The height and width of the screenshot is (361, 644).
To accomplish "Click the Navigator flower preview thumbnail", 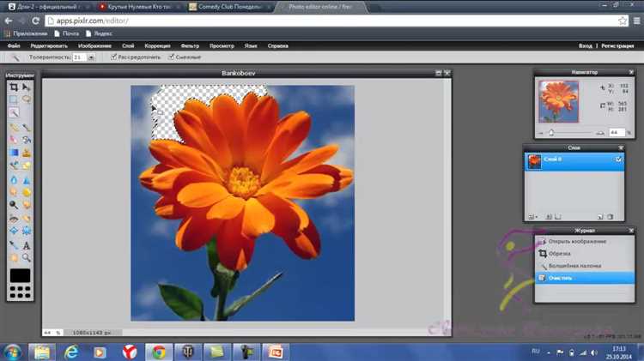I will click(x=559, y=101).
